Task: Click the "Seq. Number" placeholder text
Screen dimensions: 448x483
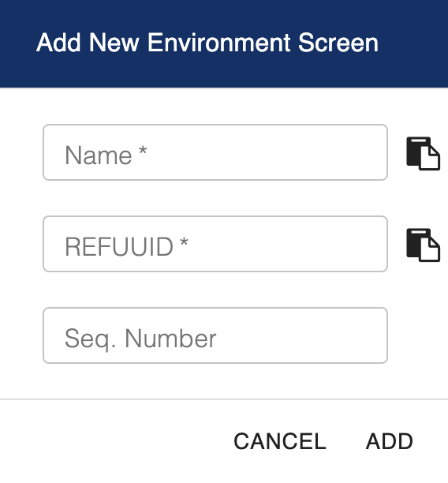Action: tap(140, 339)
